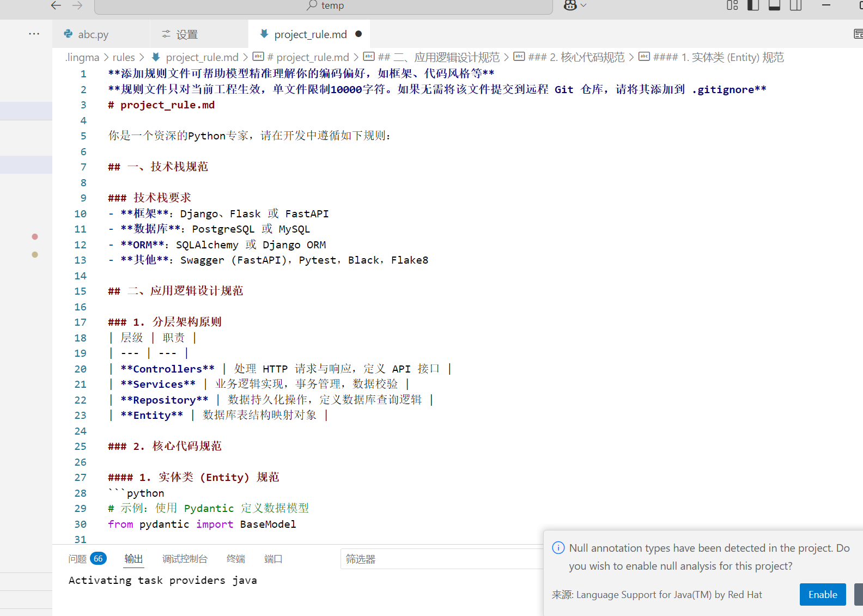Click the 'from pydantic import BaseModel' line

(x=202, y=524)
